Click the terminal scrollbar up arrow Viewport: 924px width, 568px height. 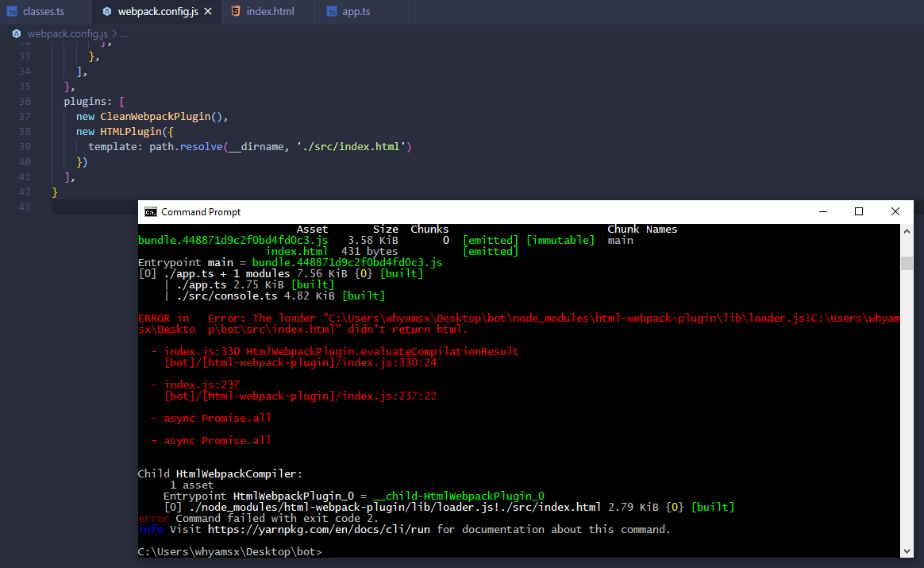click(907, 231)
